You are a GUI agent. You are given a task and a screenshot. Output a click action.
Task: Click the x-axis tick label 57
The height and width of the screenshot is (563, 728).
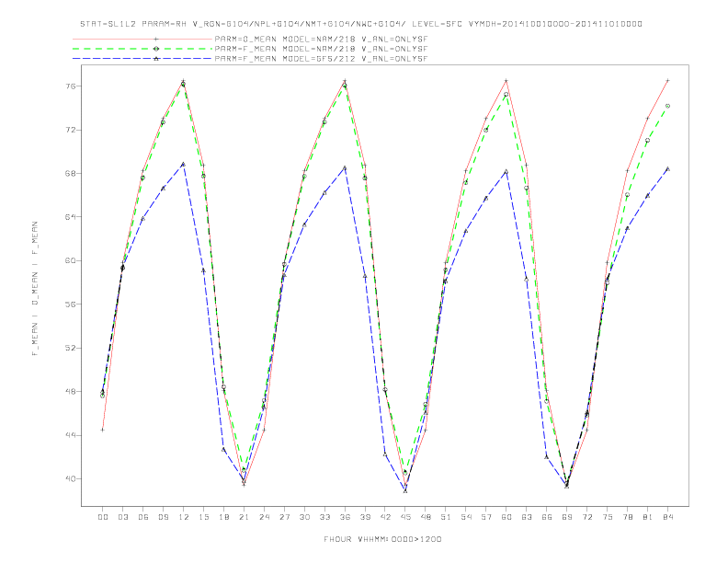tap(486, 517)
